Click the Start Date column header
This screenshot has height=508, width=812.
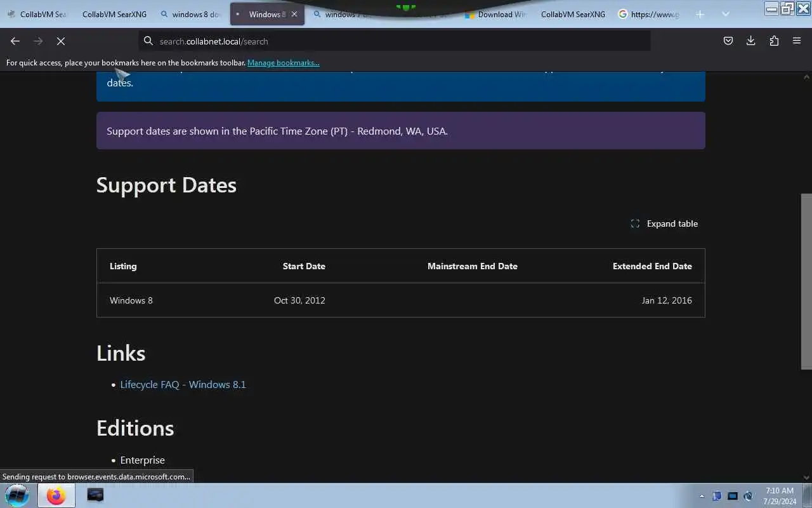pos(304,266)
